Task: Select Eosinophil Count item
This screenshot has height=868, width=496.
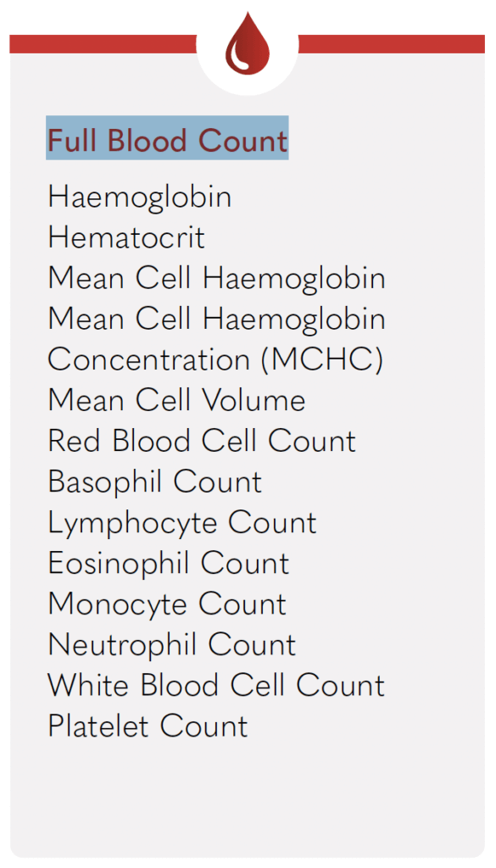Action: [169, 563]
